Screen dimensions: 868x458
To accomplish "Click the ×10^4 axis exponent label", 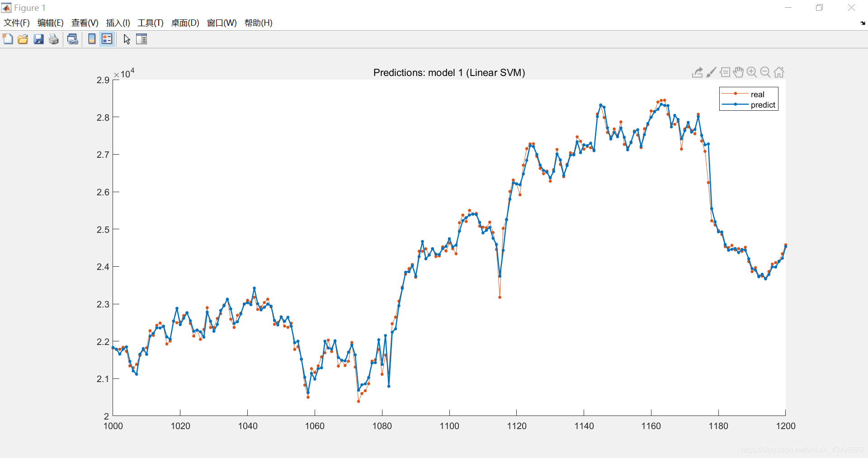I will (124, 73).
